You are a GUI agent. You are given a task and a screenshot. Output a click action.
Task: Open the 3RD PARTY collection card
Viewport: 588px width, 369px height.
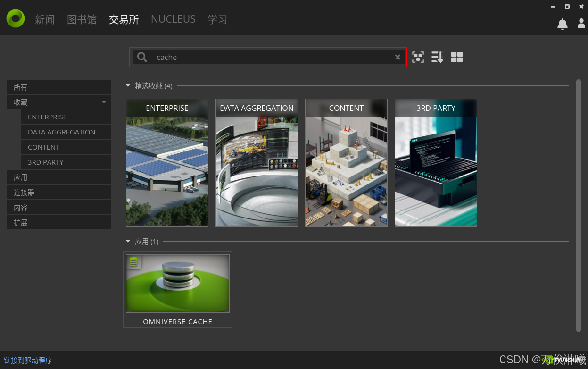tap(436, 163)
